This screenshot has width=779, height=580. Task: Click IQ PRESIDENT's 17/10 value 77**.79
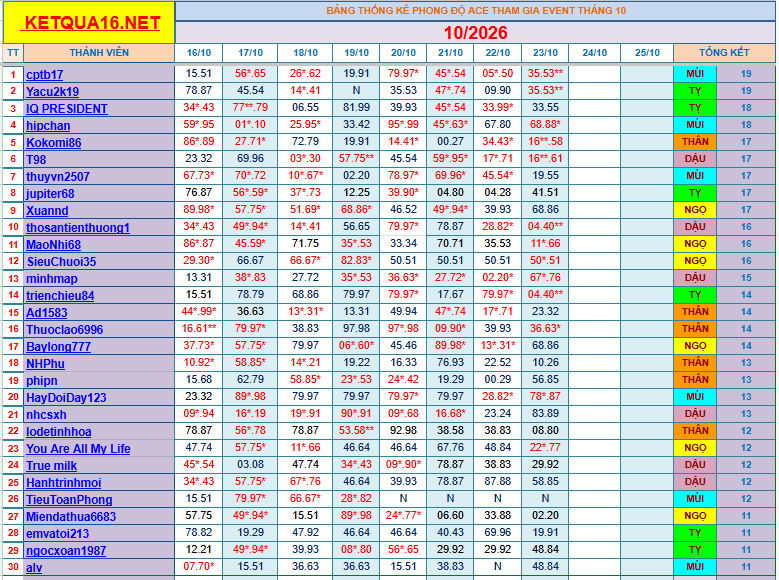pyautogui.click(x=250, y=107)
